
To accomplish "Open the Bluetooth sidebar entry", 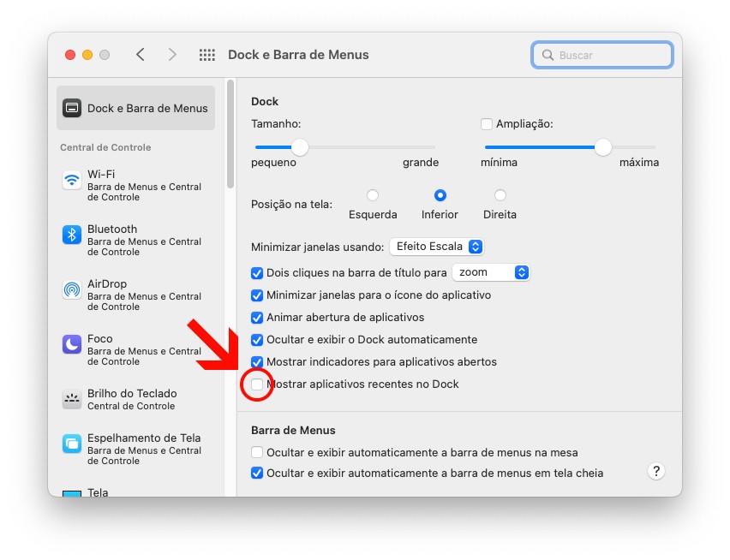I will (135, 240).
